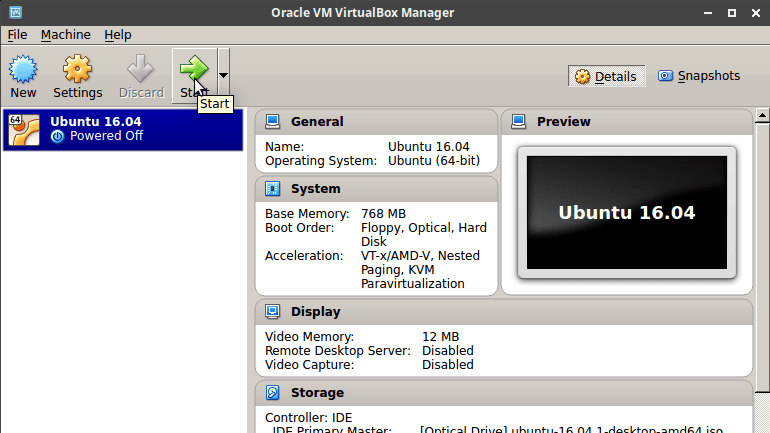Click the green Start arrow icon

pyautogui.click(x=193, y=68)
